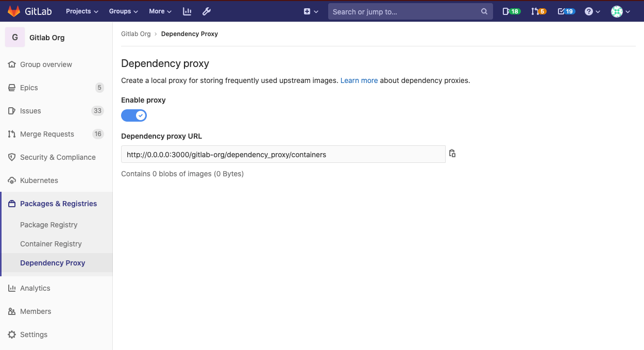Open the new item plus dropdown
This screenshot has height=350, width=644.
coord(310,11)
